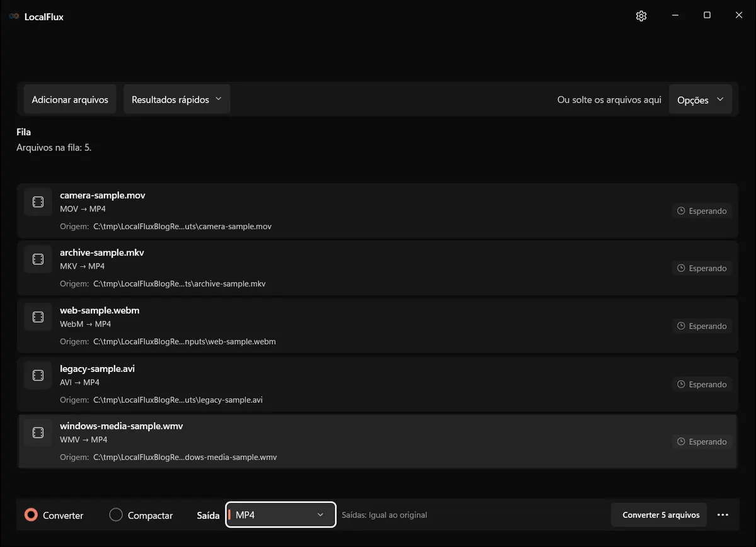Select the legacy-sample.avi queue row
Image resolution: width=756 pixels, height=547 pixels.
pyautogui.click(x=378, y=384)
